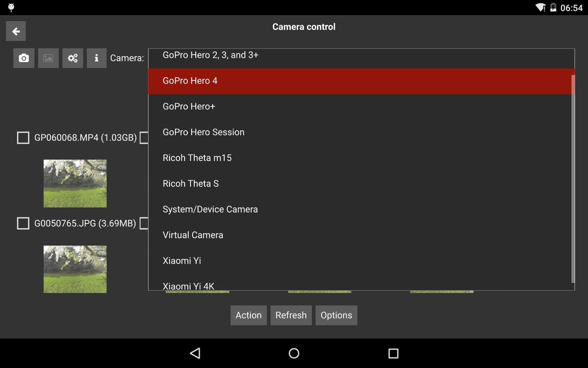Select Xiaomi Yi camera
The width and height of the screenshot is (588, 368).
click(x=361, y=261)
